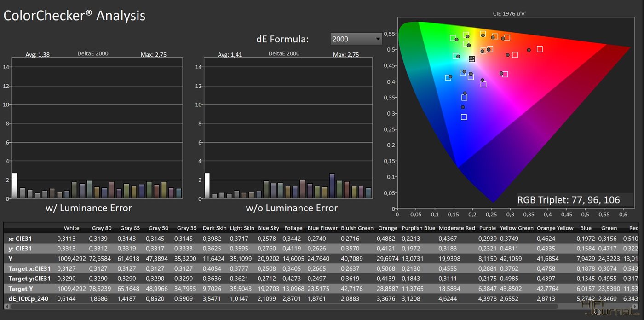The image size is (644, 320).
Task: Click tallest purple bar in w/o Luminance chart
Action: pos(332,186)
